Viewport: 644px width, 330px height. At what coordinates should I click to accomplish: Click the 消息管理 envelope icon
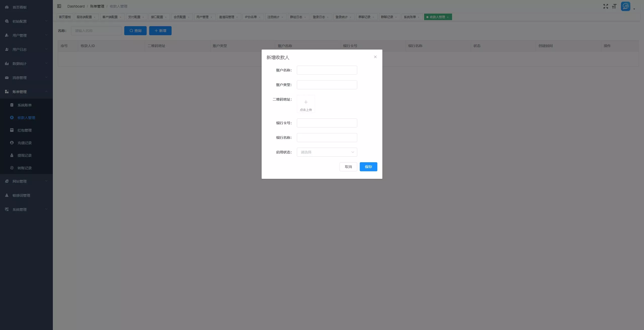(x=7, y=77)
